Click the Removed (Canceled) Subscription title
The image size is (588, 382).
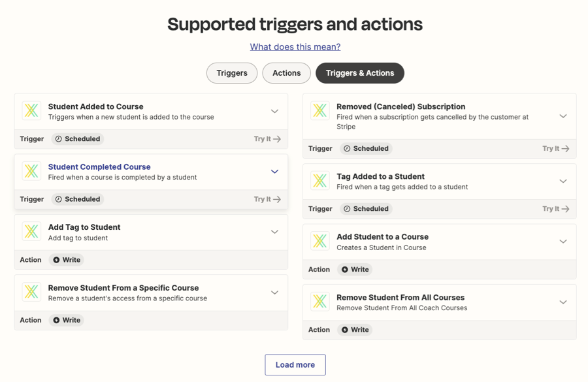(x=401, y=106)
